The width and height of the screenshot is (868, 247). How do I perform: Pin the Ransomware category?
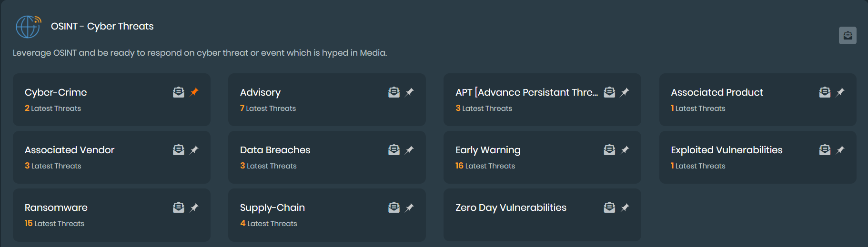tap(194, 207)
